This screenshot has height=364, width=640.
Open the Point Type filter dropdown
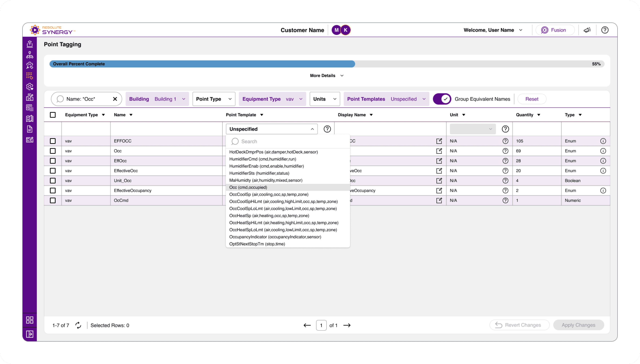214,99
